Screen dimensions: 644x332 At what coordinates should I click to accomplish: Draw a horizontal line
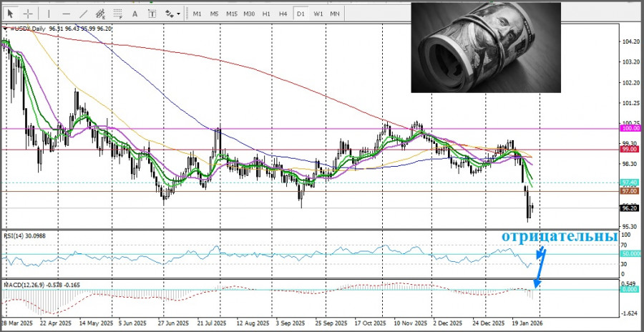click(67, 14)
